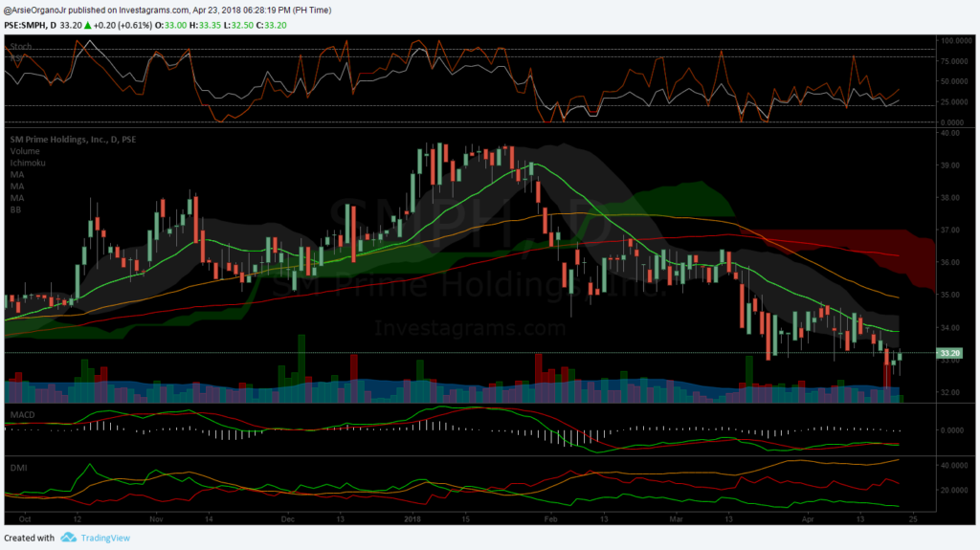
Task: Click the 38.00 price axis label
Action: [x=950, y=198]
